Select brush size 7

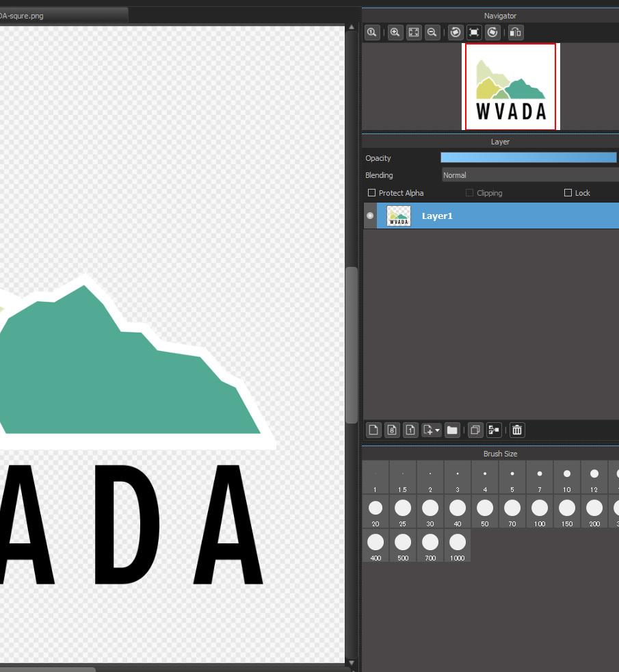540,478
